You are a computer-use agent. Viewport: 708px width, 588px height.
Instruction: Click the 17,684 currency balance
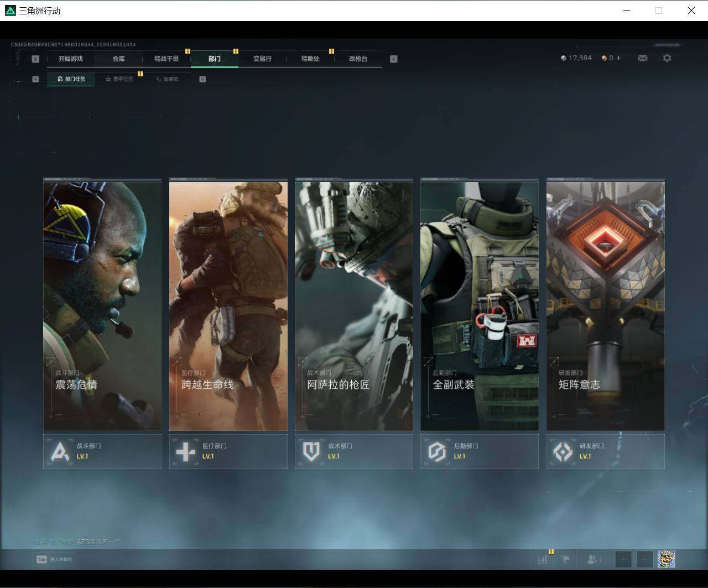pyautogui.click(x=576, y=58)
